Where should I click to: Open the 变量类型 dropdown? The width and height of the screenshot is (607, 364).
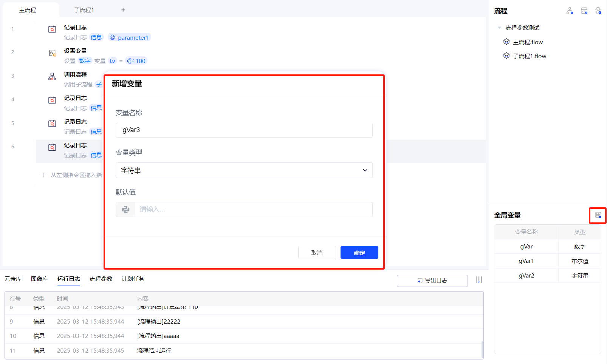point(244,170)
